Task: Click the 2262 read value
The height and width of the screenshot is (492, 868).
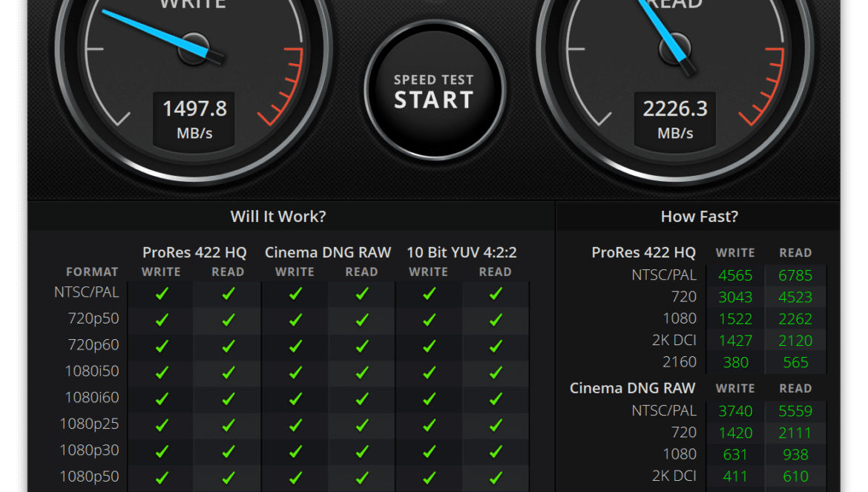Action: tap(795, 319)
